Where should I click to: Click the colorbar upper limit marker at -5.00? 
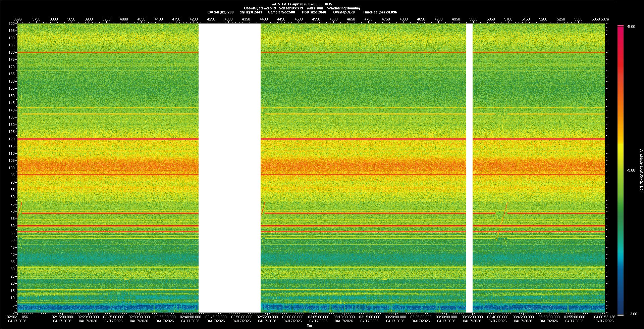[620, 26]
